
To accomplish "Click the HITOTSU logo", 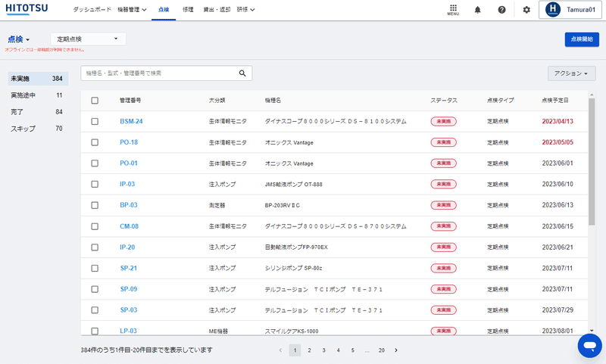I will (27, 9).
